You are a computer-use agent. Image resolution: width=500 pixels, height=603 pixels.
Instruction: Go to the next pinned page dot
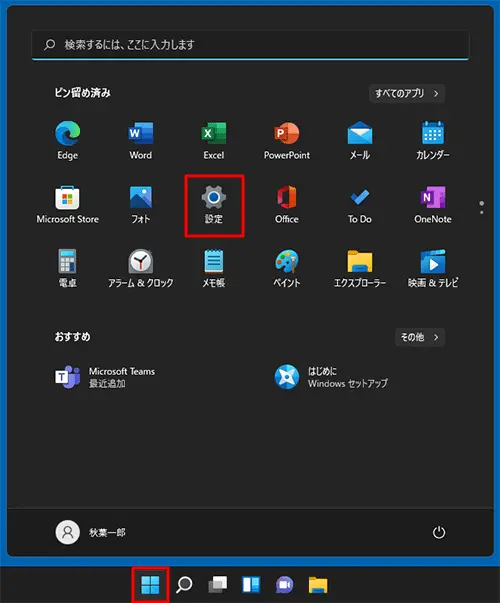tap(482, 212)
